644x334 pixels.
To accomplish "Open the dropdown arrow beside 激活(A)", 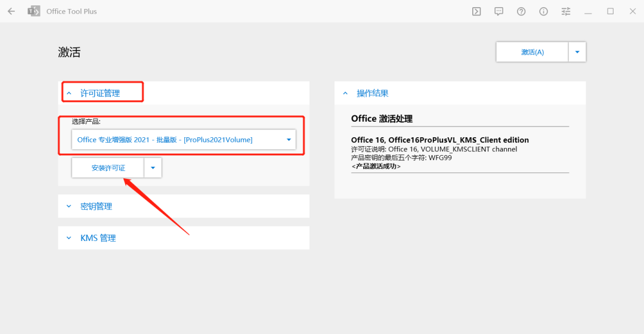I will pyautogui.click(x=577, y=52).
